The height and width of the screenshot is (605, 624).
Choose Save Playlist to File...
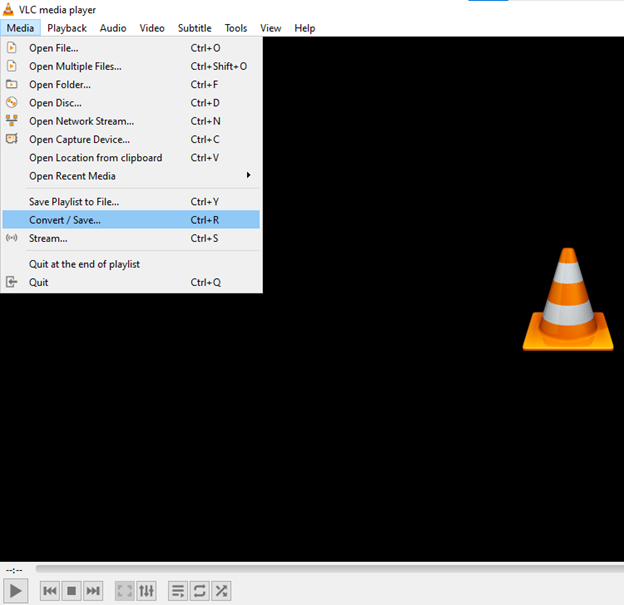pos(131,202)
